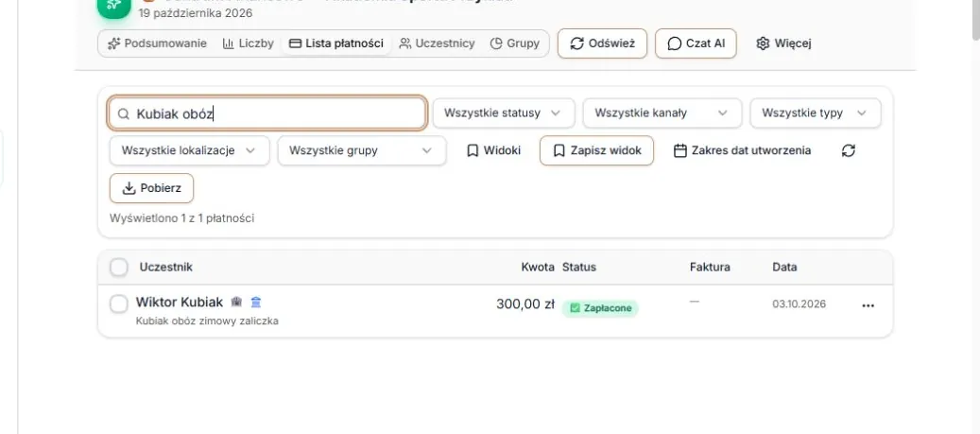
Task: Click the chevron in the Wszystkie kanały dropdown
Action: pos(723,113)
